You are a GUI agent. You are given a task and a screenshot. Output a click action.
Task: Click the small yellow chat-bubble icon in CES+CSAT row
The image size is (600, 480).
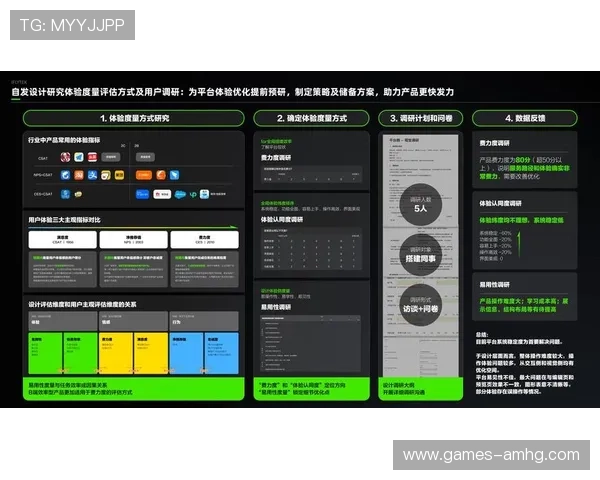pyautogui.click(x=78, y=194)
